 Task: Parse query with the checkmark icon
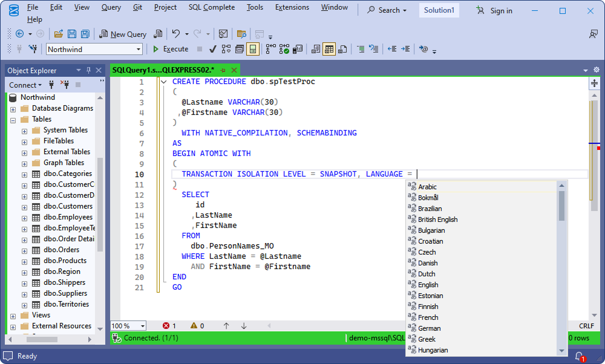point(212,49)
